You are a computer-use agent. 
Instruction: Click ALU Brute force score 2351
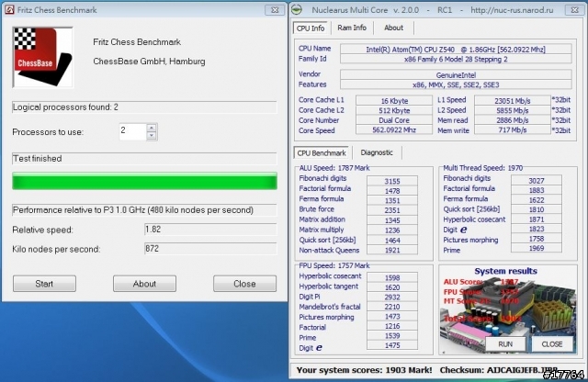tap(392, 210)
